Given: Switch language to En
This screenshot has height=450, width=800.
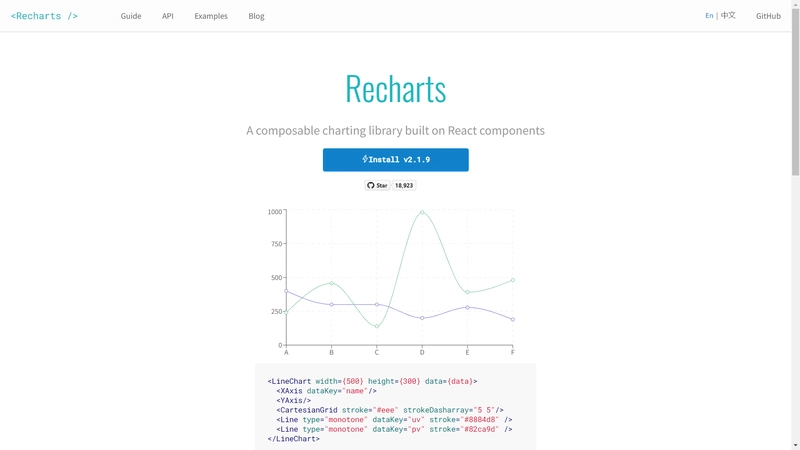Looking at the screenshot, I should pos(709,15).
